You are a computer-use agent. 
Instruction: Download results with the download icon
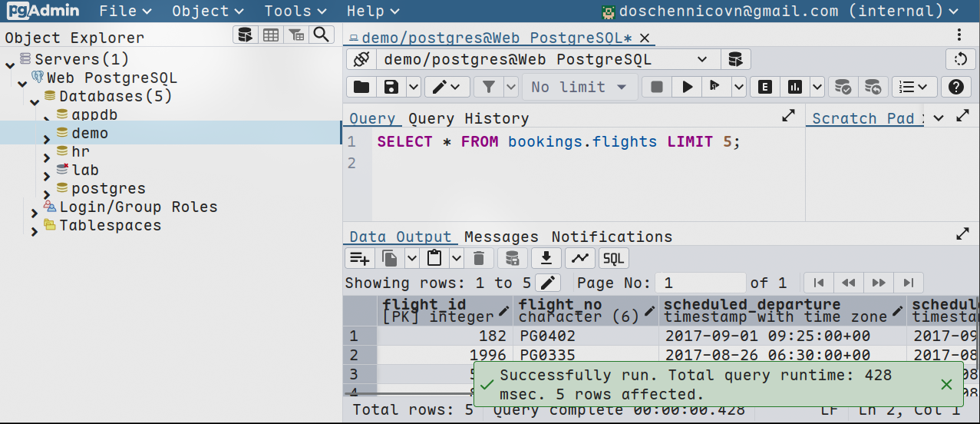tap(546, 258)
